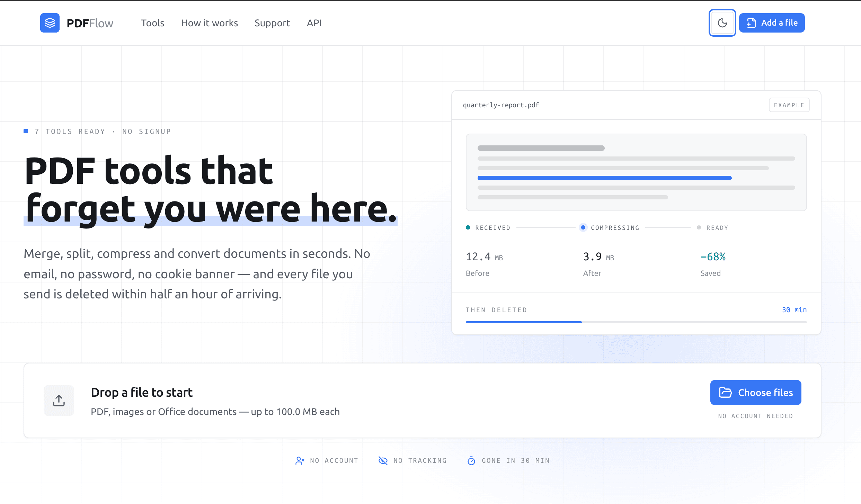Click the NO ACCOUNT NEEDED caption
This screenshot has width=861, height=504.
pyautogui.click(x=755, y=416)
